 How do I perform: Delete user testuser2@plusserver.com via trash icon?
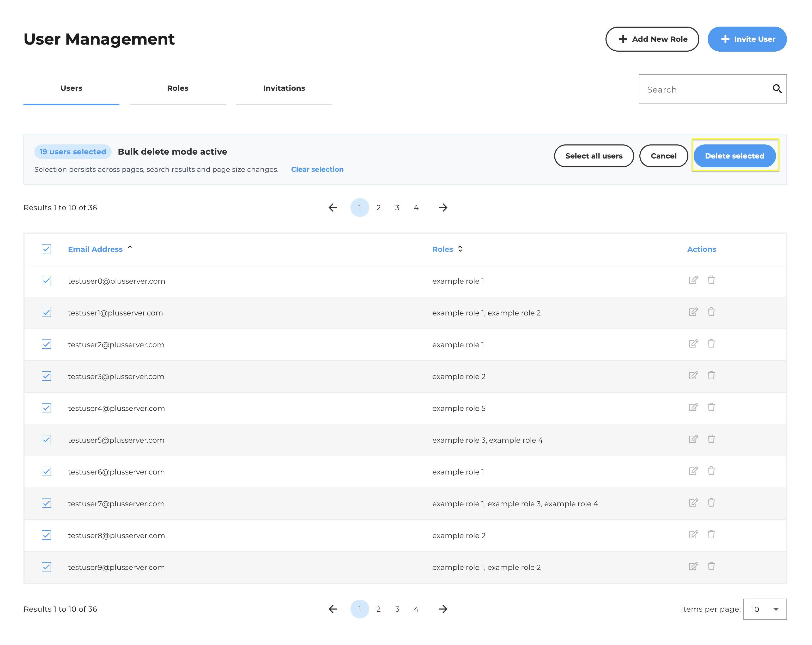coord(711,344)
